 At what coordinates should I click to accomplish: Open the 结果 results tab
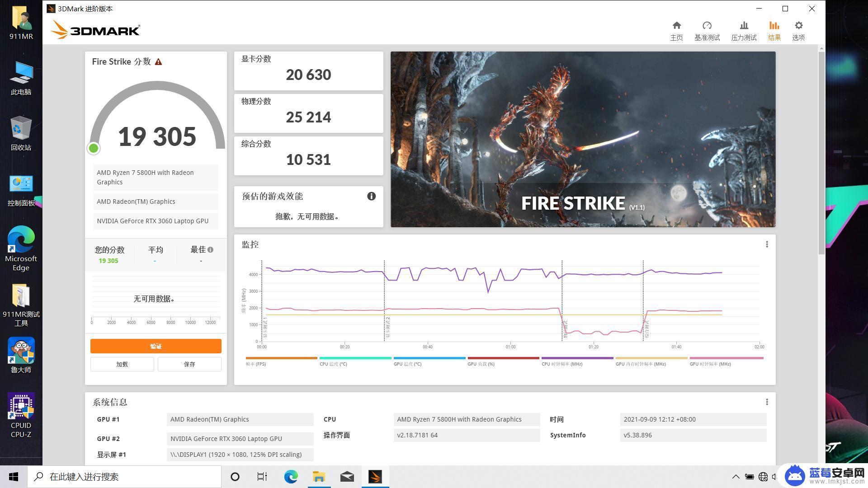pyautogui.click(x=774, y=31)
